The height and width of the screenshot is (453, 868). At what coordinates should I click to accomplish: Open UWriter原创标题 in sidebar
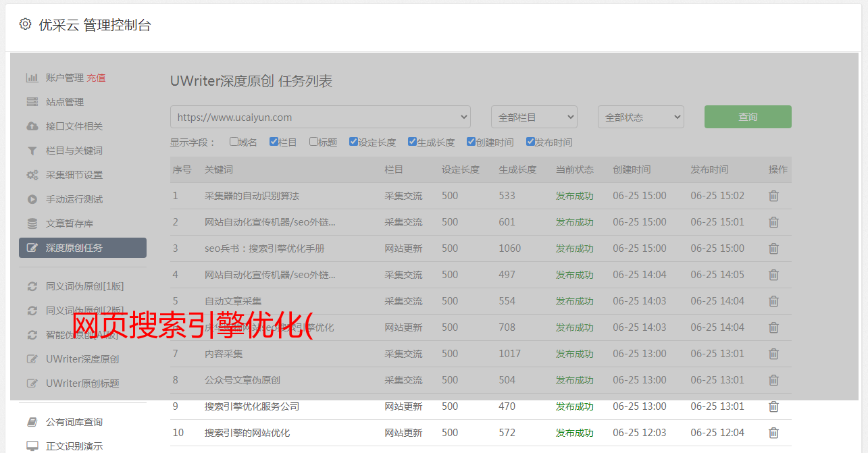pyautogui.click(x=82, y=383)
